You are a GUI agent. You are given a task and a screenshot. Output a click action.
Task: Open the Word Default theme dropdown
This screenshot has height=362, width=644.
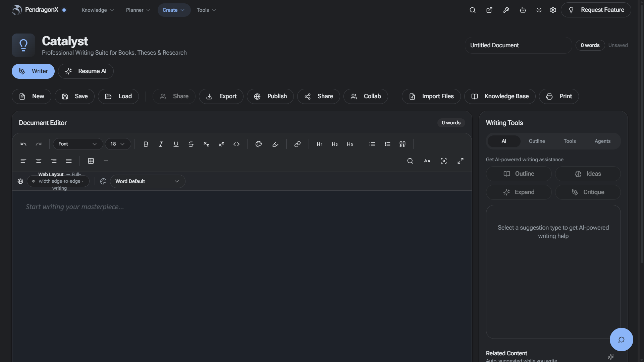[x=148, y=181]
